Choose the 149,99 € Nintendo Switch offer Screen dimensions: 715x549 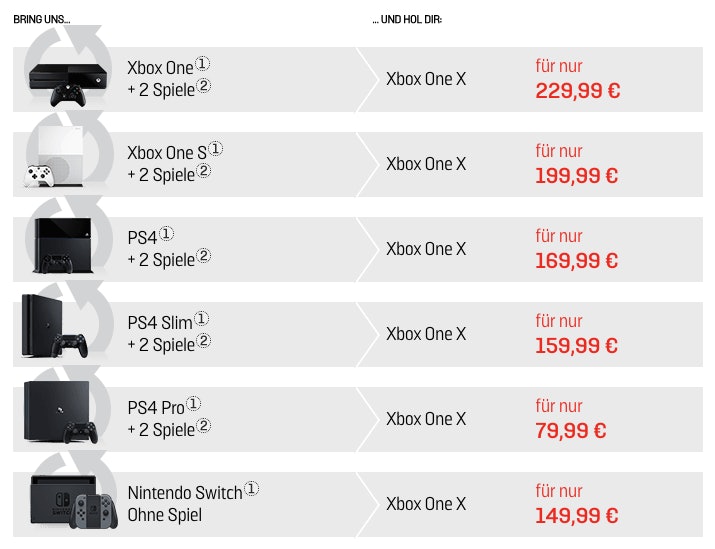coord(577,516)
